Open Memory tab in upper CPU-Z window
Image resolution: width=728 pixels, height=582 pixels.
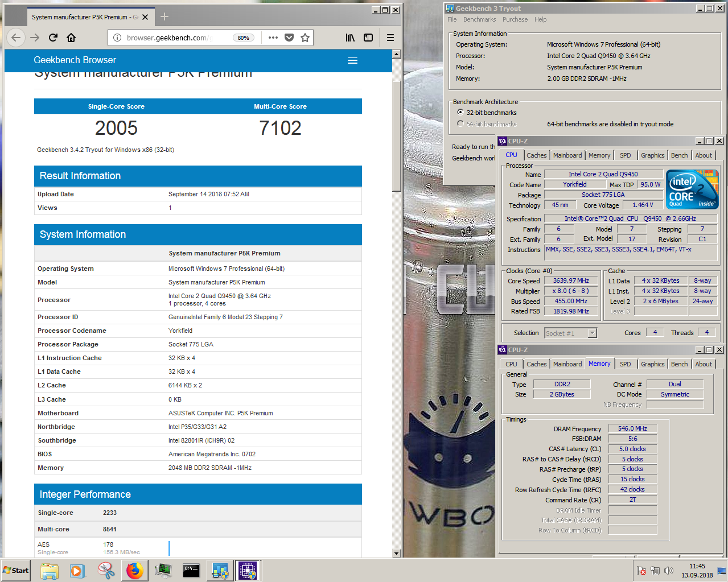pos(599,155)
